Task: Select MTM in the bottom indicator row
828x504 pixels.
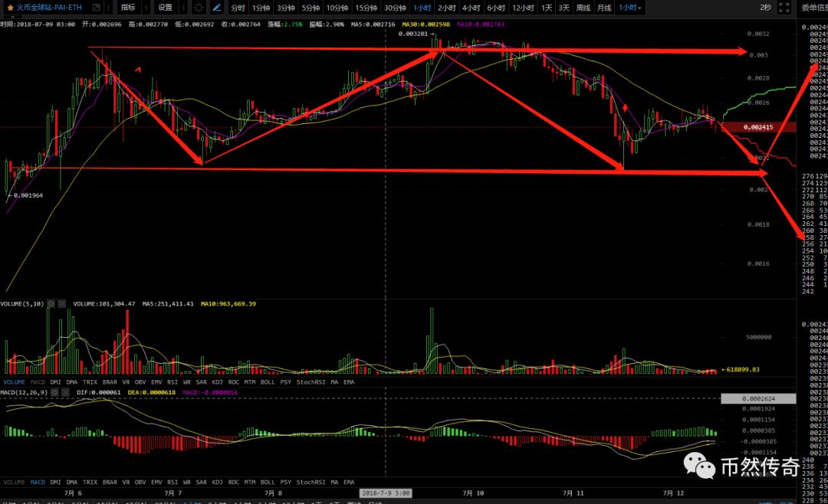Action: tap(250, 483)
